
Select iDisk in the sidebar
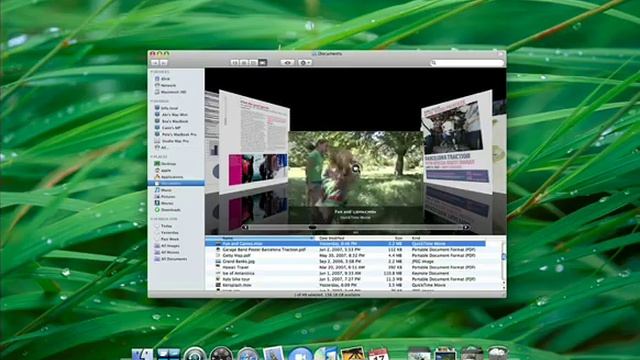pyautogui.click(x=162, y=79)
